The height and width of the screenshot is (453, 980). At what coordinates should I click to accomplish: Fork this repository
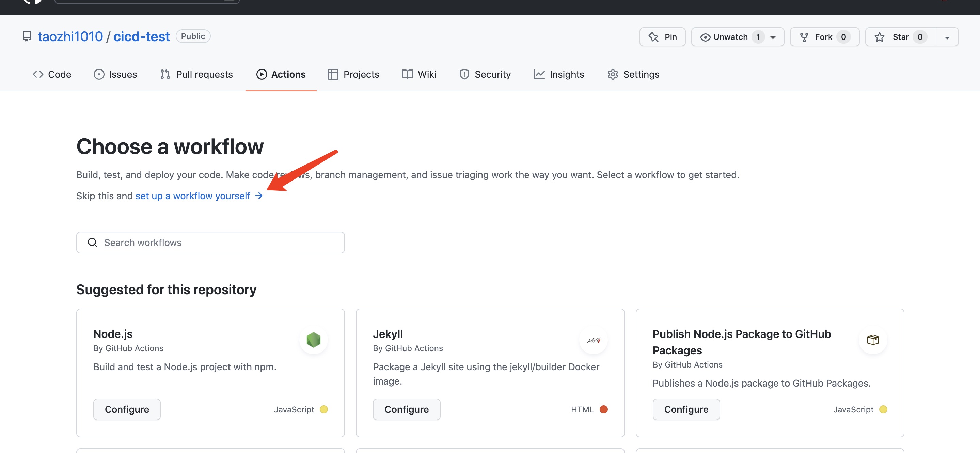pyautogui.click(x=824, y=37)
